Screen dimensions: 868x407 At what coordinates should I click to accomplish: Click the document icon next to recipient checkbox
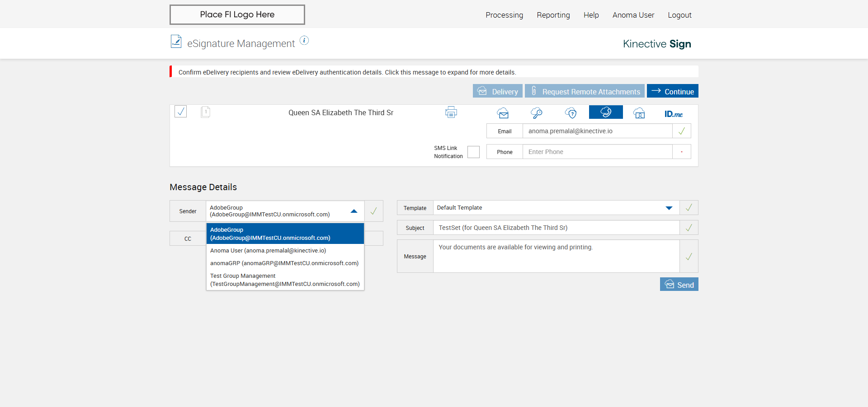tap(205, 112)
